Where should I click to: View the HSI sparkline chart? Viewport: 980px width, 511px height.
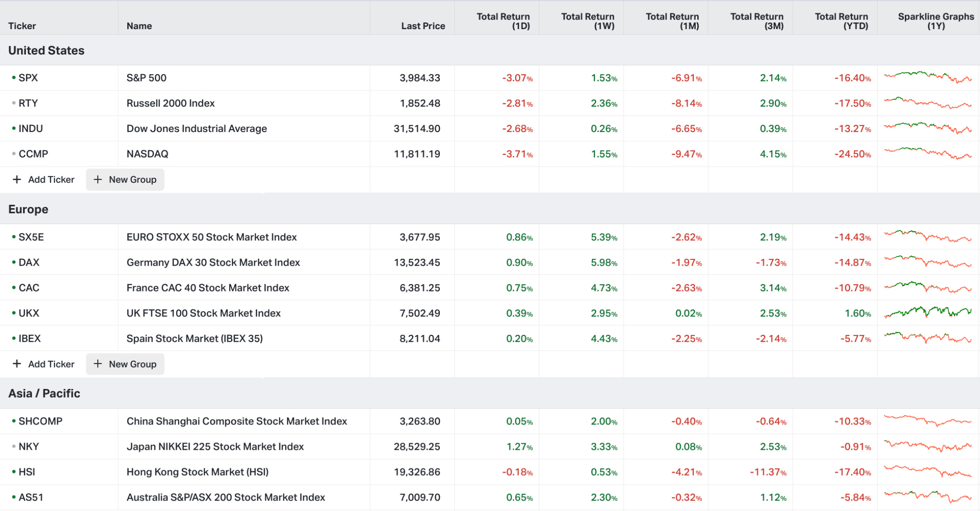tap(928, 472)
